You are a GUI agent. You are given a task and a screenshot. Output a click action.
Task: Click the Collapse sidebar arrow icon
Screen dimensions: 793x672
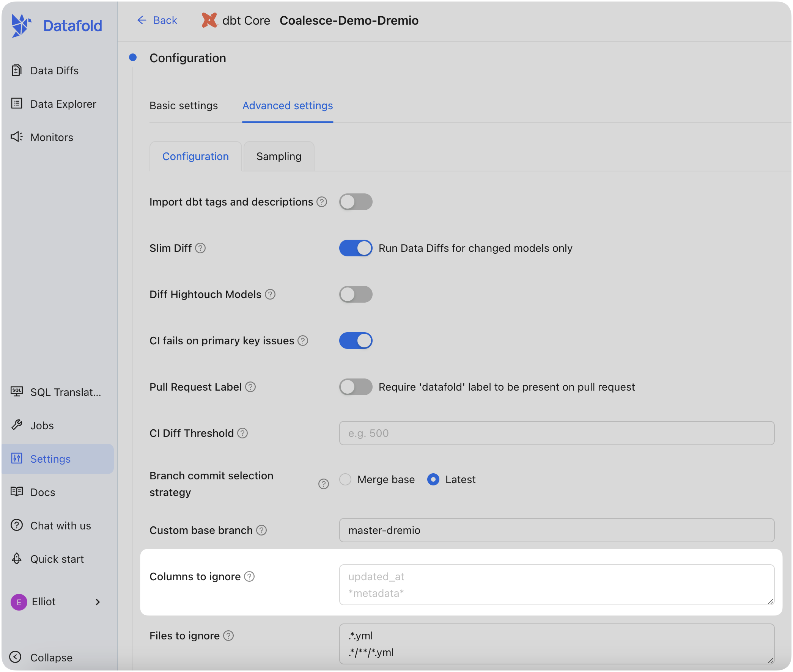click(15, 657)
